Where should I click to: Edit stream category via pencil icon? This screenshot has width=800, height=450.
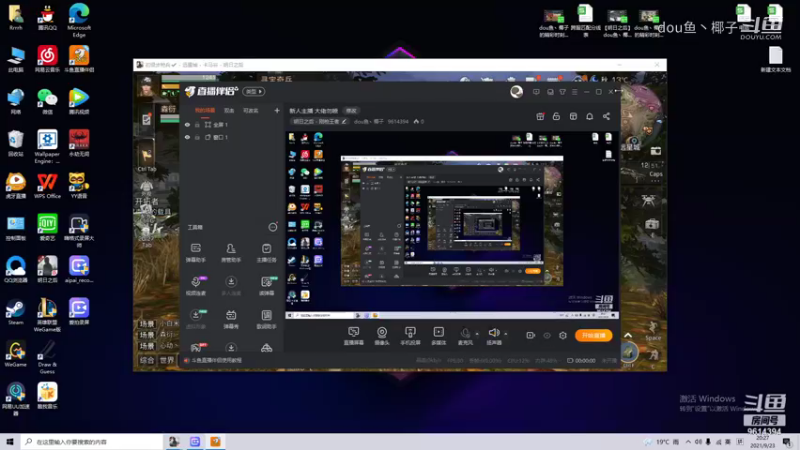344,121
